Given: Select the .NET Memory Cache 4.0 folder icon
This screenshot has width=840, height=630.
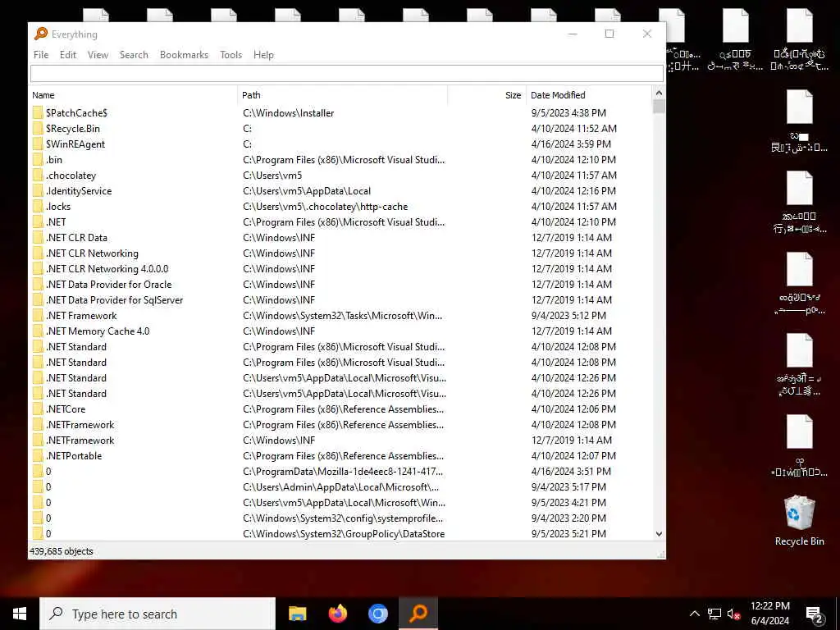Looking at the screenshot, I should (x=38, y=331).
